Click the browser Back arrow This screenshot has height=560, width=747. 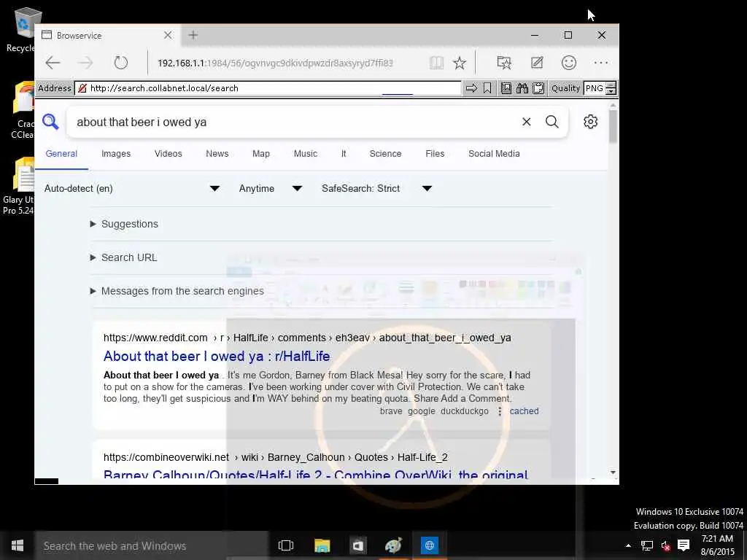pos(53,63)
